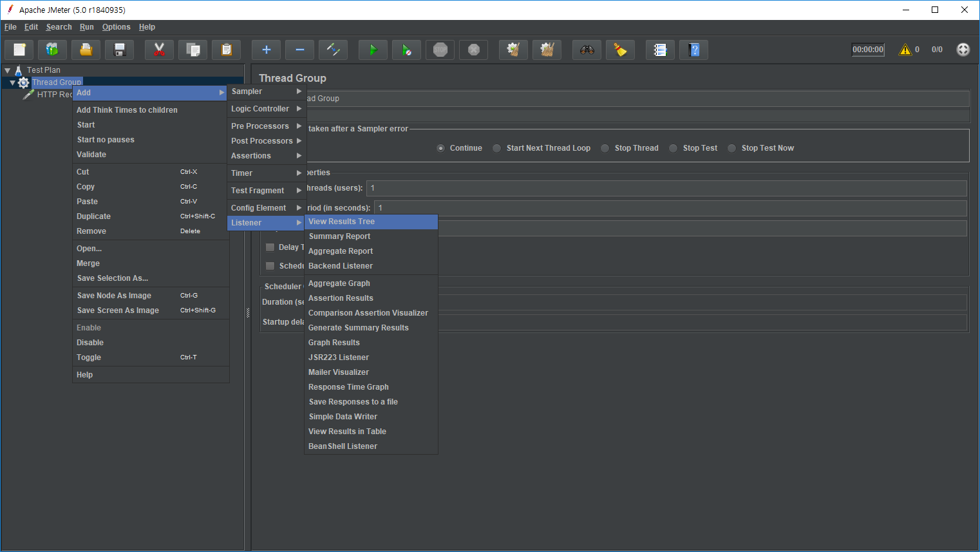Start the test with green play icon
This screenshot has width=980, height=552.
click(373, 50)
